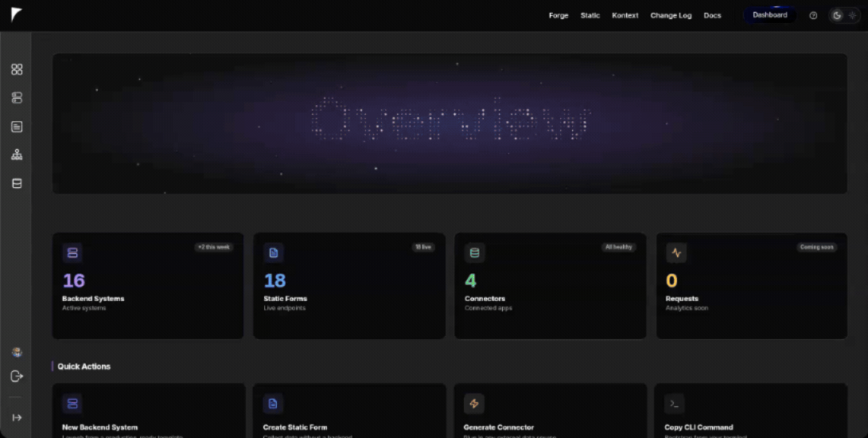
Task: Click the Overview banner
Action: [450, 123]
